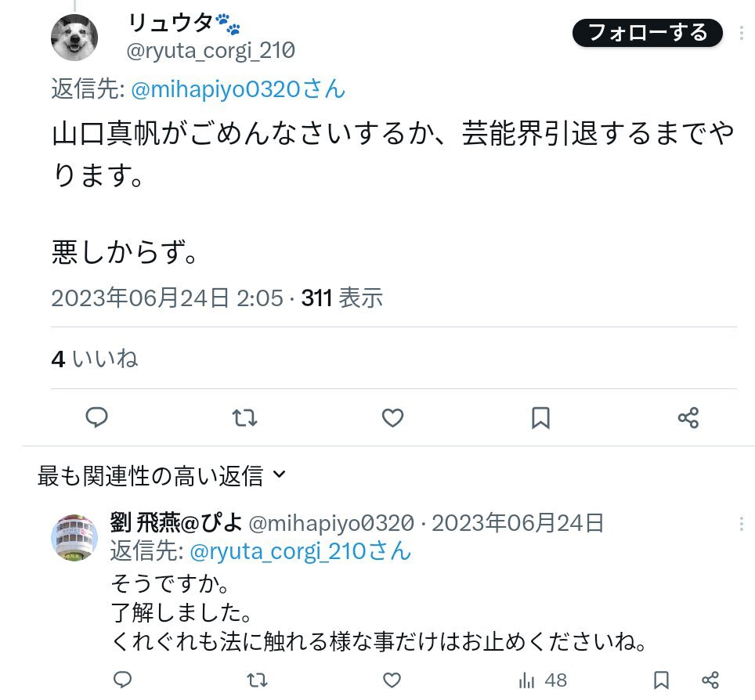Open リュウタ's corgi profile picture

(74, 37)
